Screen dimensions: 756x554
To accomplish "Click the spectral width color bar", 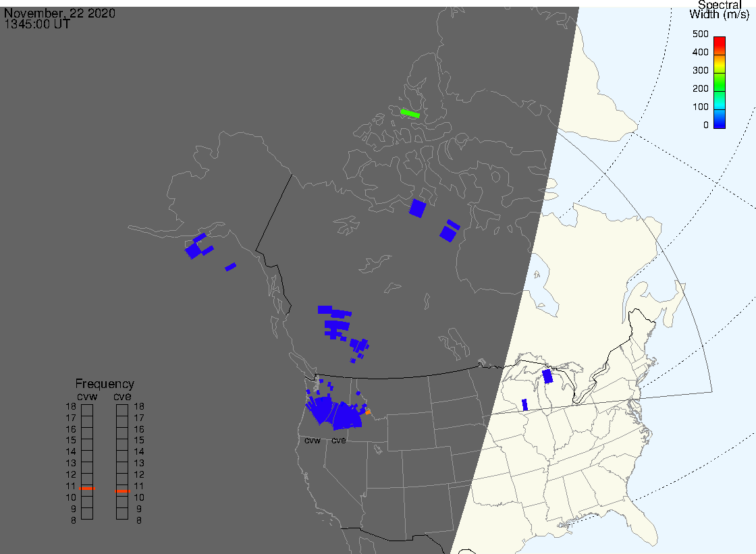I will point(720,82).
